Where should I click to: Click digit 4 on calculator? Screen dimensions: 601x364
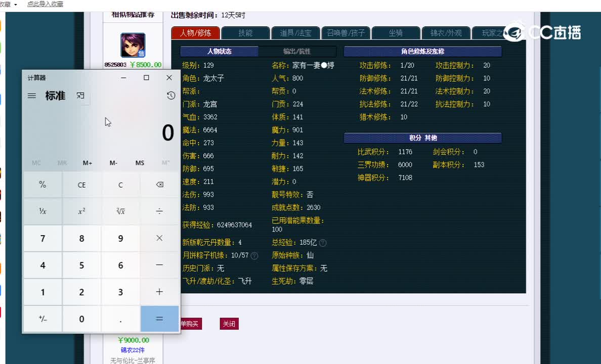[x=42, y=265]
